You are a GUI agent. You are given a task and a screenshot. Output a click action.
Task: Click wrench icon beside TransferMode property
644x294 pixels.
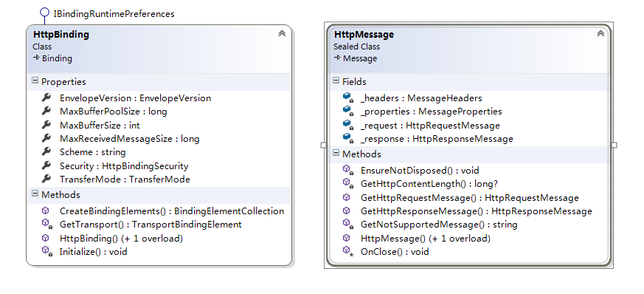pyautogui.click(x=46, y=180)
